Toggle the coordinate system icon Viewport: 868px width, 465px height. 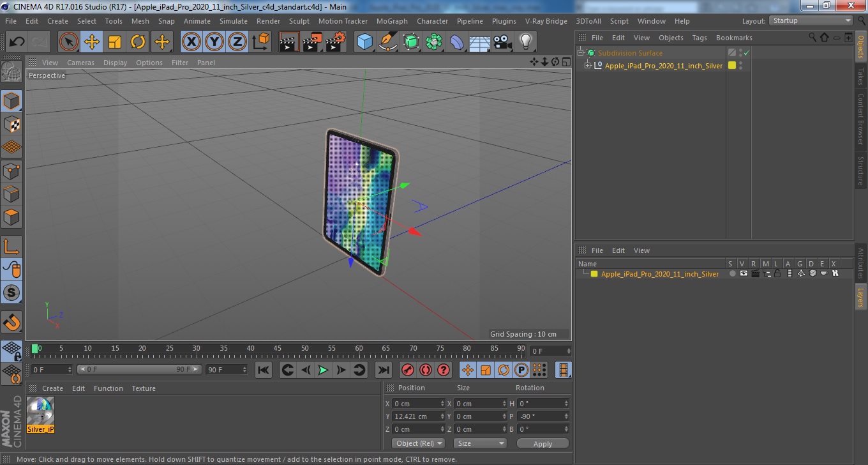point(260,42)
